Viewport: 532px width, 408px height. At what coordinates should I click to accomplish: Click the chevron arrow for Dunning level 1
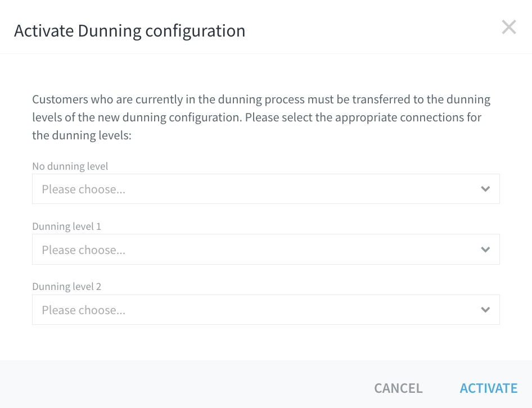pos(485,250)
